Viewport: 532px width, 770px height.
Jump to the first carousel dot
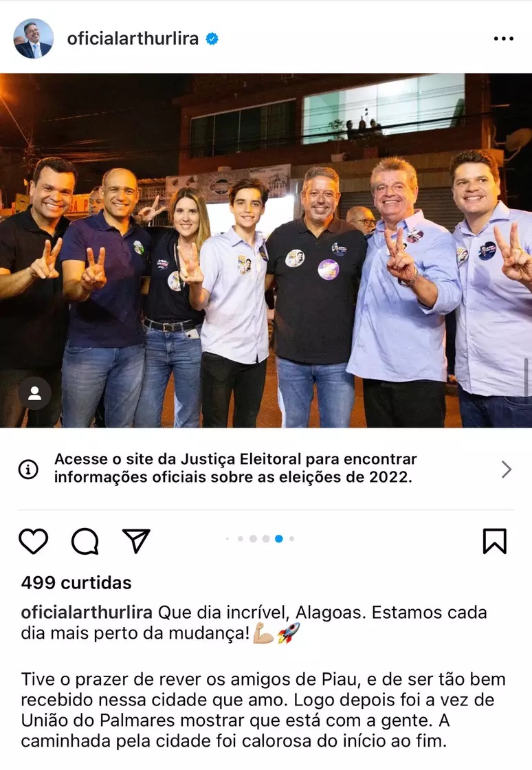228,539
